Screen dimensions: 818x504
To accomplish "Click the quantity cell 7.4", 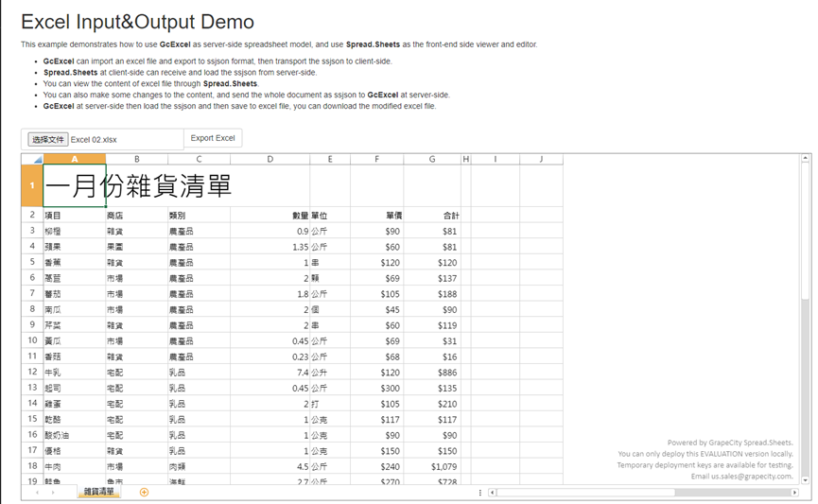I will [x=270, y=372].
